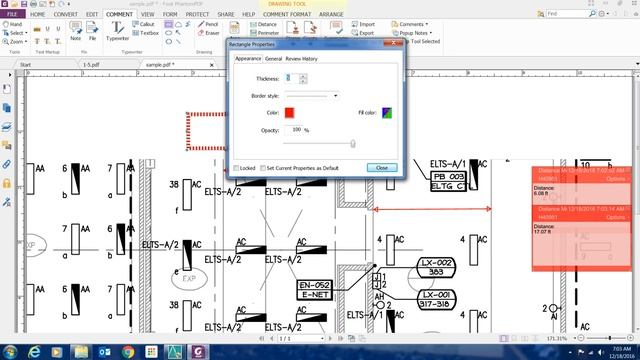This screenshot has height=360, width=640.
Task: Open Windows Start button
Action: pyautogui.click(x=10, y=352)
